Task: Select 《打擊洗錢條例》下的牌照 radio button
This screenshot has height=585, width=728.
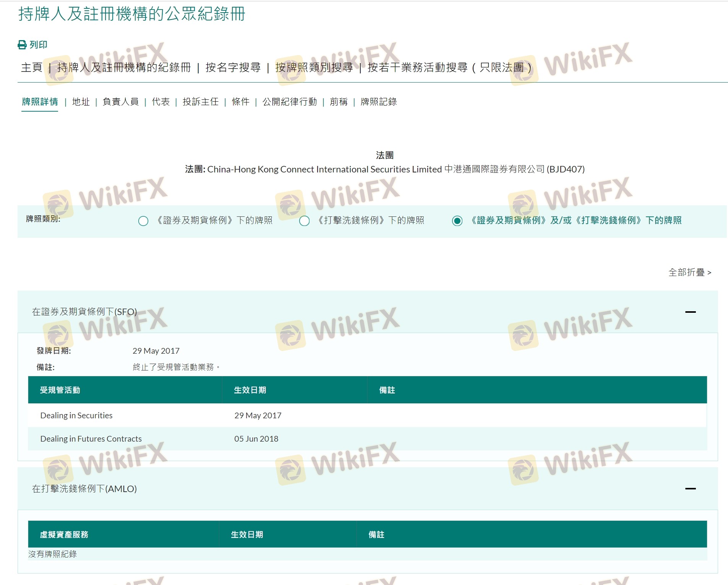Action: pos(305,221)
